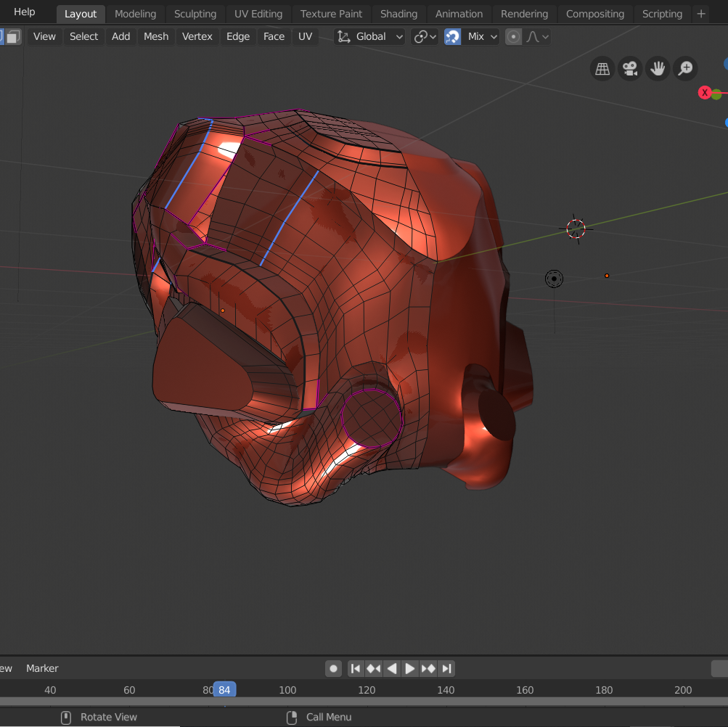728x727 pixels.
Task: Open Global transform orientation dropdown
Action: [x=369, y=36]
